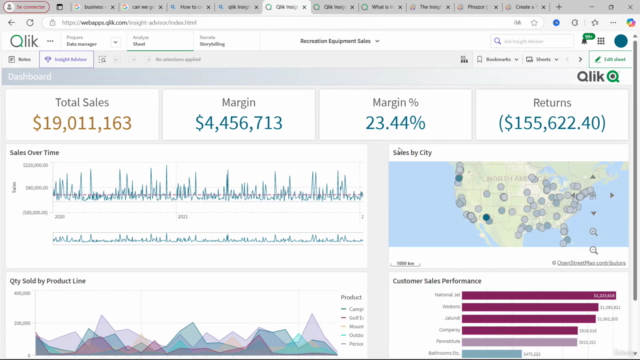The width and height of the screenshot is (640, 360).
Task: Click the Returns KPI ($155,622.40)
Action: tap(552, 123)
